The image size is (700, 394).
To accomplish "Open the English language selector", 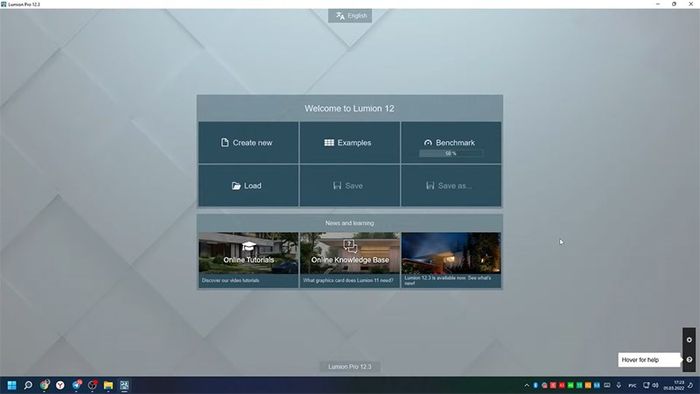I will coord(350,16).
